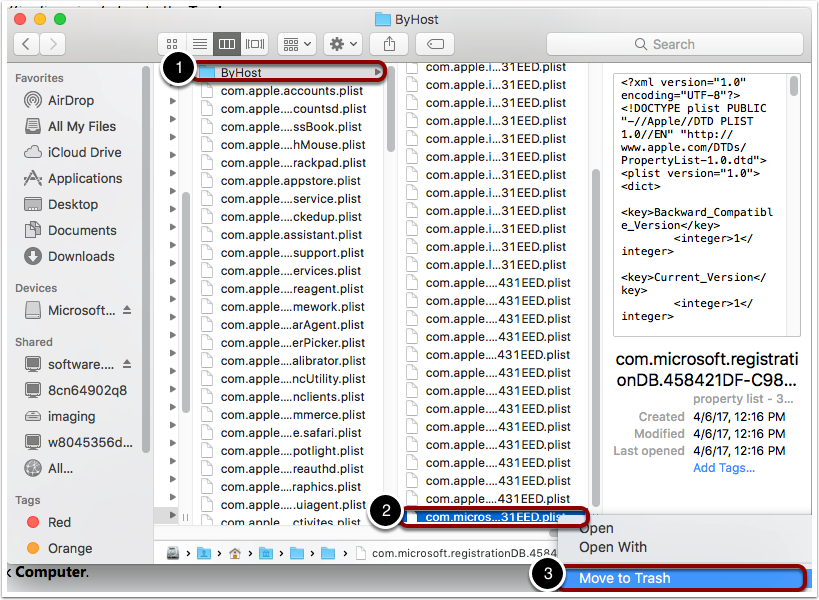Switch to icon view
The height and width of the screenshot is (600, 819).
[172, 44]
